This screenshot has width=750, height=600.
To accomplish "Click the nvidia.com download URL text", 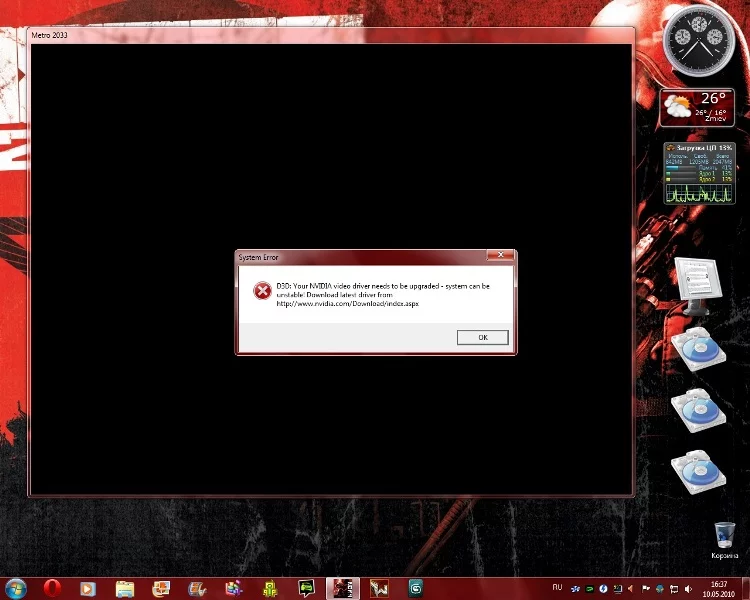I will point(347,303).
